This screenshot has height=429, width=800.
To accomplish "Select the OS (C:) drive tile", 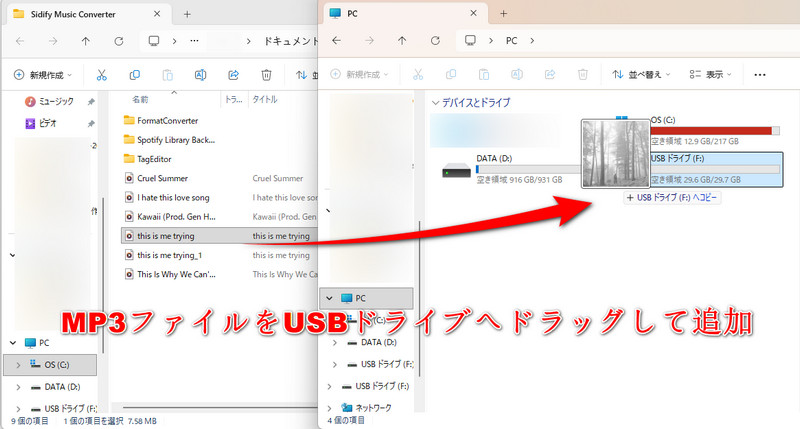I will [x=715, y=131].
